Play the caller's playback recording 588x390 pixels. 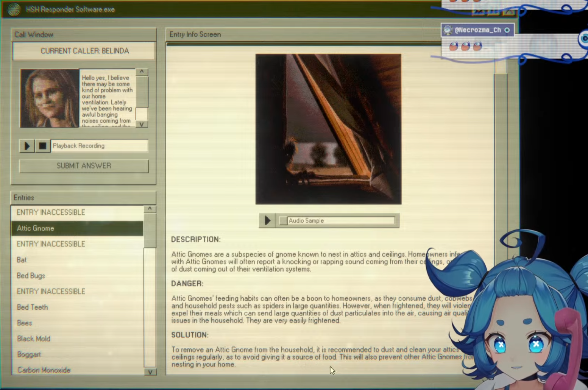point(27,146)
